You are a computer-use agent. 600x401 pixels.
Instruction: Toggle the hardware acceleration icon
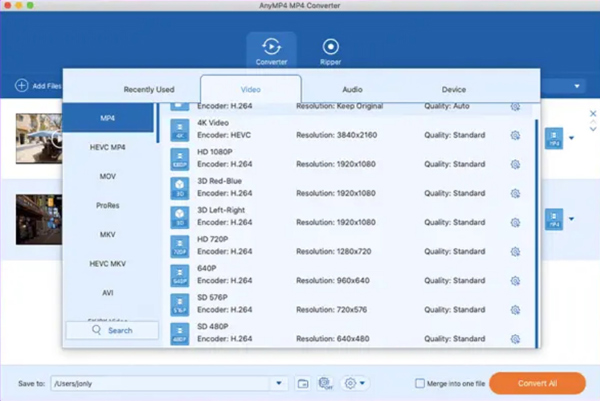tap(325, 383)
